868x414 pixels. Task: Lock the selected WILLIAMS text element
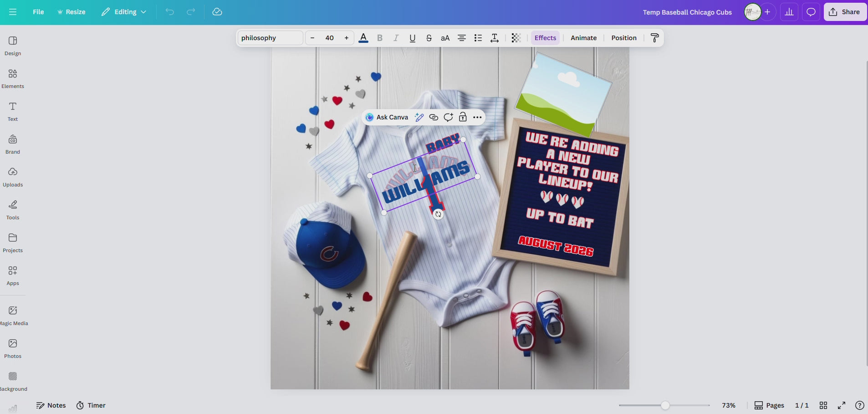462,117
